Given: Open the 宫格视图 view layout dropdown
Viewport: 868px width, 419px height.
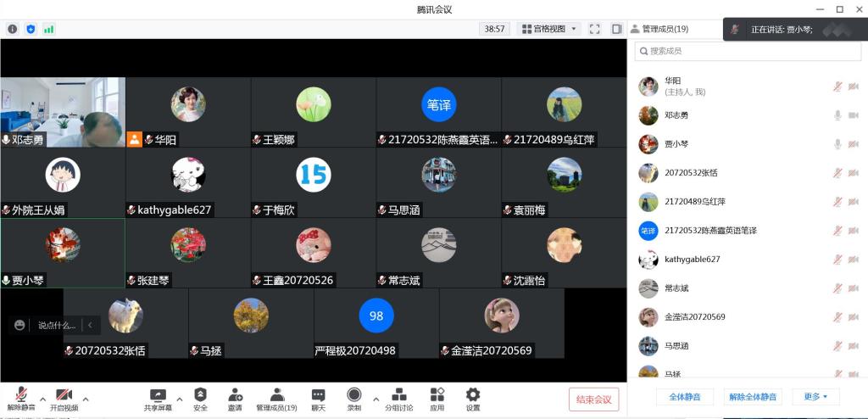Looking at the screenshot, I should tap(548, 29).
